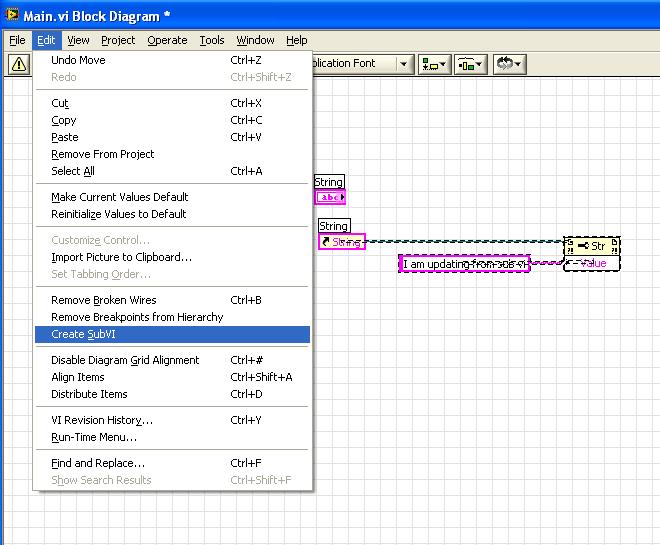
Task: Choose Import Picture to Clipboard...
Action: [173, 257]
